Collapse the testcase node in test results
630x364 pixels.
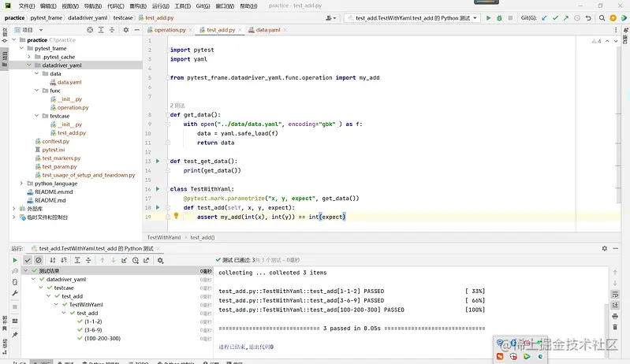pyautogui.click(x=41, y=288)
